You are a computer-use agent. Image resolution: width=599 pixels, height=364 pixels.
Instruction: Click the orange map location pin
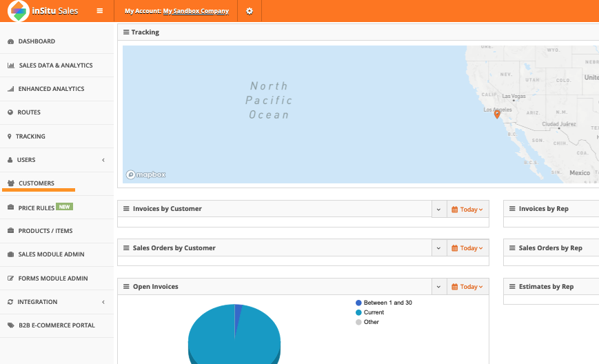click(497, 113)
